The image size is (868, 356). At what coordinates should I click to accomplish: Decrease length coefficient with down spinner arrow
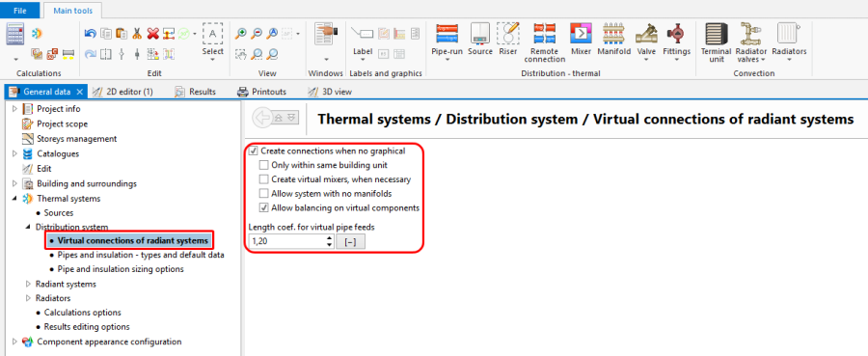point(330,245)
